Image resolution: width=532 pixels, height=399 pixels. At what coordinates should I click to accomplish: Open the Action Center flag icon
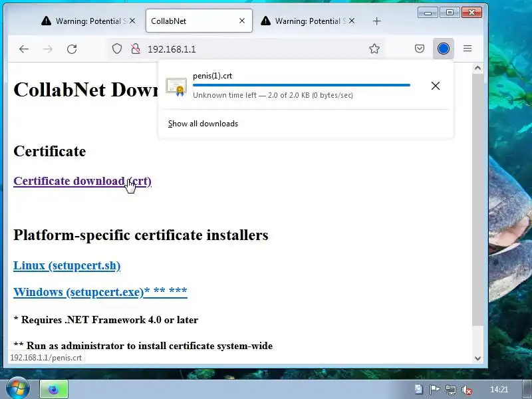point(434,390)
